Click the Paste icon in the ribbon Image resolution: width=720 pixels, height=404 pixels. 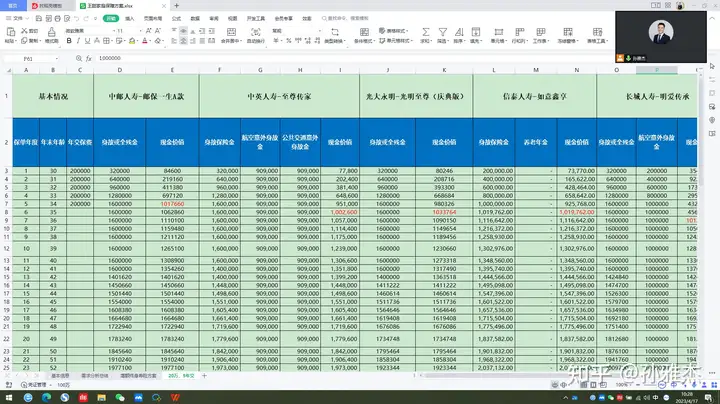point(11,32)
